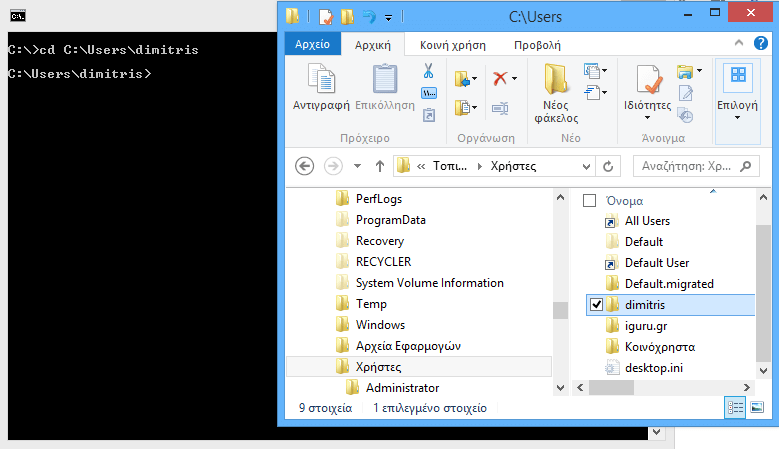Open Ιδιότητες (Properties) in the ribbon
Screen dimensions: 779x449
pyautogui.click(x=646, y=88)
